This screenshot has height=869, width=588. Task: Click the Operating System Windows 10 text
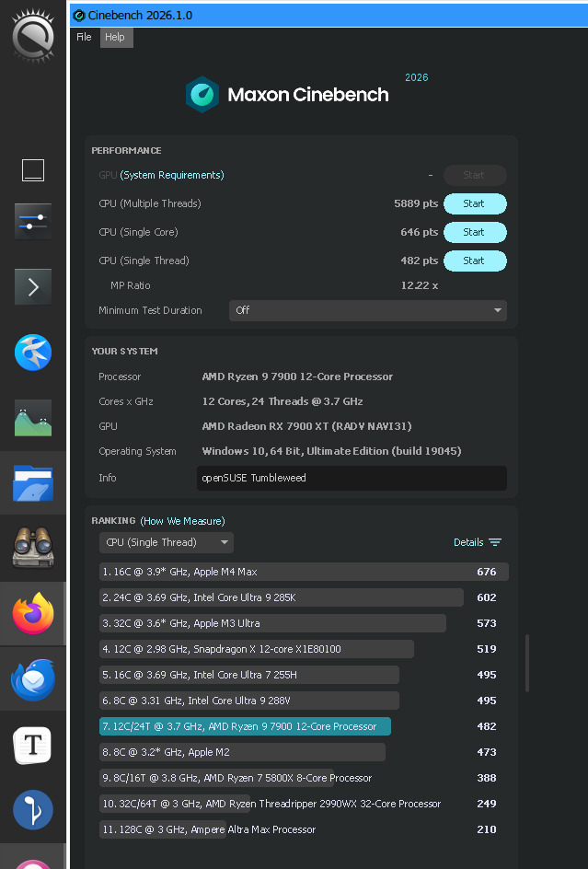coord(331,451)
